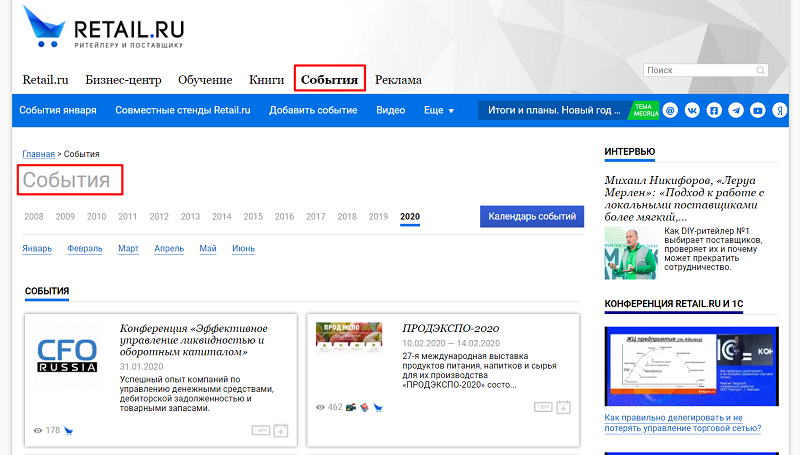Add ПРОДЭКСПО-2020 to calendar icon
This screenshot has width=800, height=455.
[563, 407]
